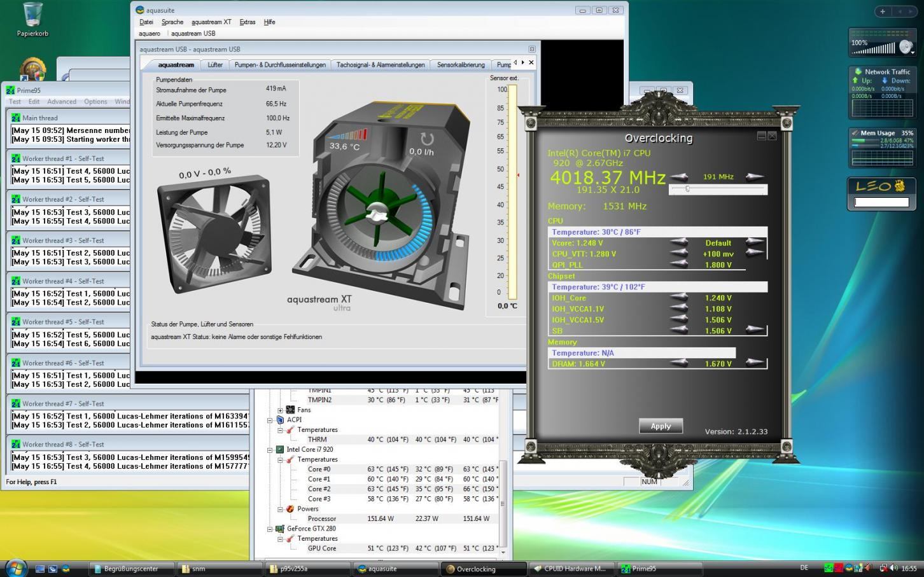Collapse the Powers node
Screen dimensions: 924x577
[x=280, y=509]
